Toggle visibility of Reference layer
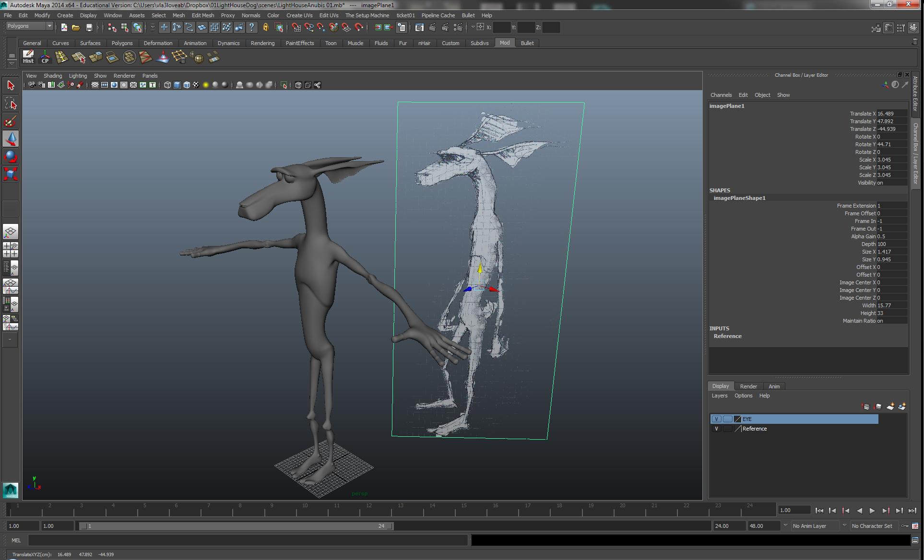 pos(716,429)
